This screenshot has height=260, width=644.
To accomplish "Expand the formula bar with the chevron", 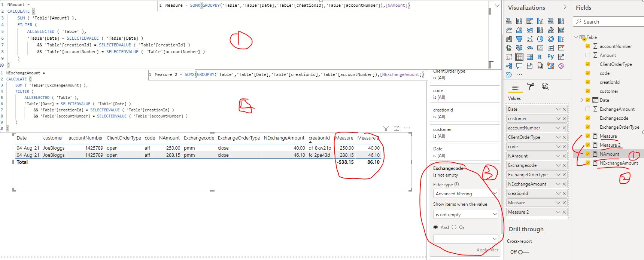I will point(497,6).
